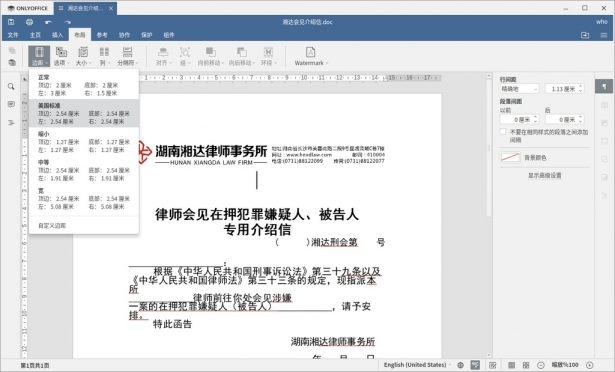Click the image settings icon in the right sidebar
This screenshot has height=372, width=615.
coord(604,123)
